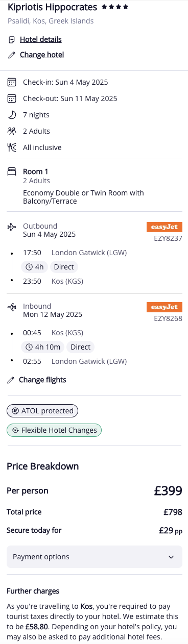Viewport: 188px width, 644px height.
Task: Click the pencil icon beside Change flights
Action: [11, 380]
